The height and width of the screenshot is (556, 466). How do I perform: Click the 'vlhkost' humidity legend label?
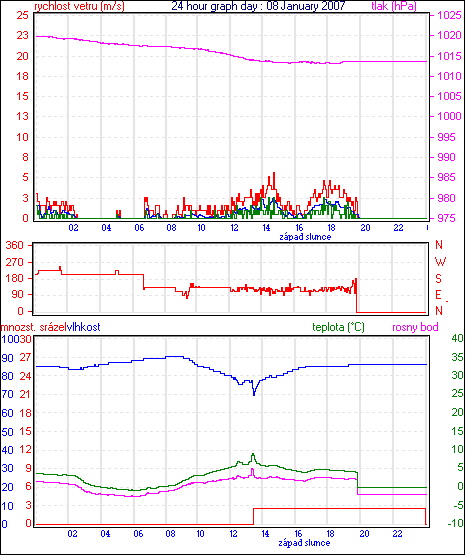click(84, 327)
